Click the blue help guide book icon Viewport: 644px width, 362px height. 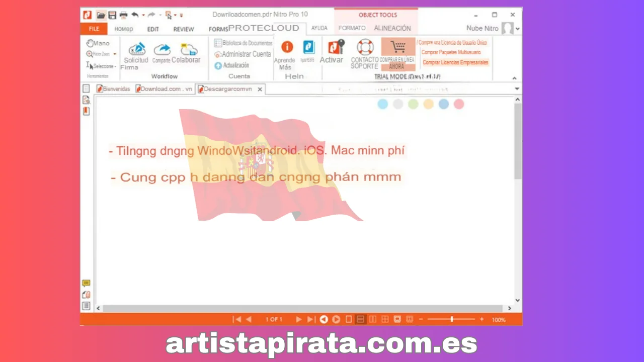[308, 47]
